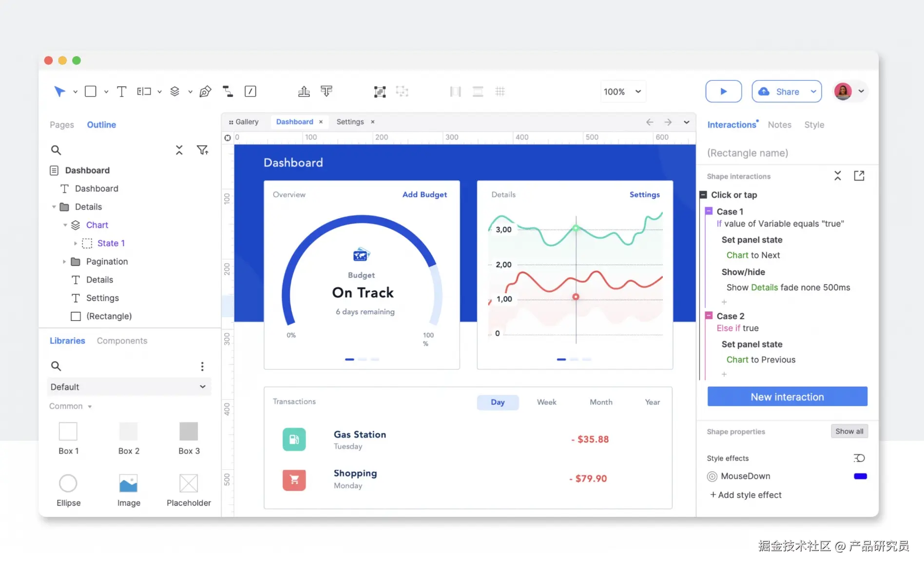The width and height of the screenshot is (924, 567).
Task: Open the user avatar account menu
Action: click(850, 92)
